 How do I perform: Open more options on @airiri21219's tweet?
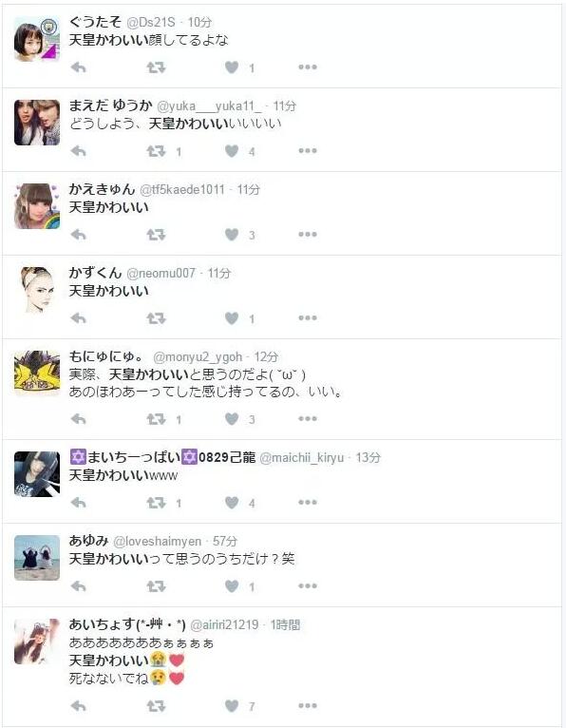(308, 706)
